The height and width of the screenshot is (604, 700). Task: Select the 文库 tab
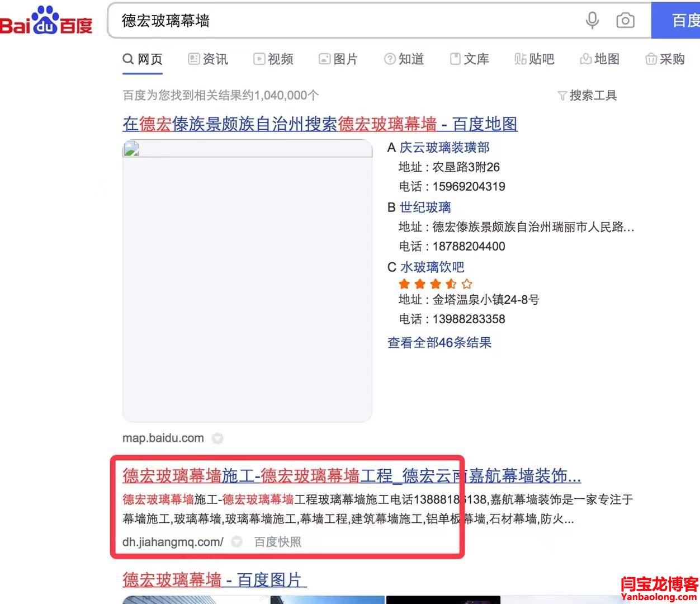tap(469, 59)
